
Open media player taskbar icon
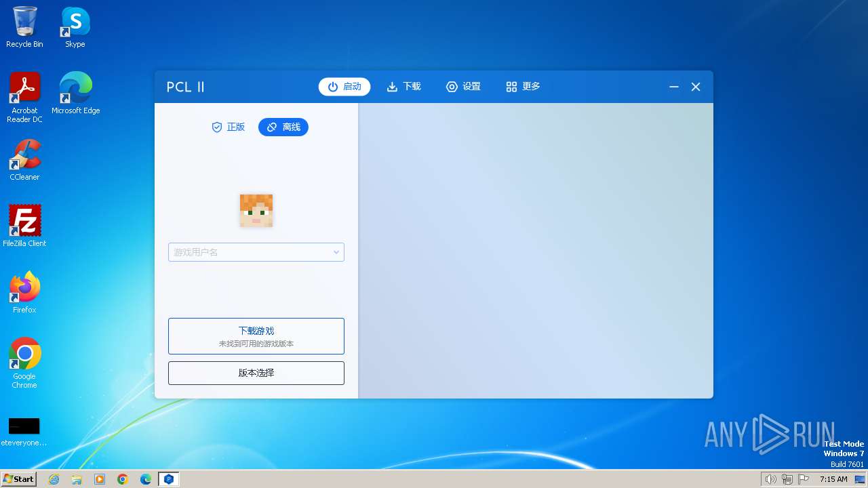pyautogui.click(x=100, y=479)
